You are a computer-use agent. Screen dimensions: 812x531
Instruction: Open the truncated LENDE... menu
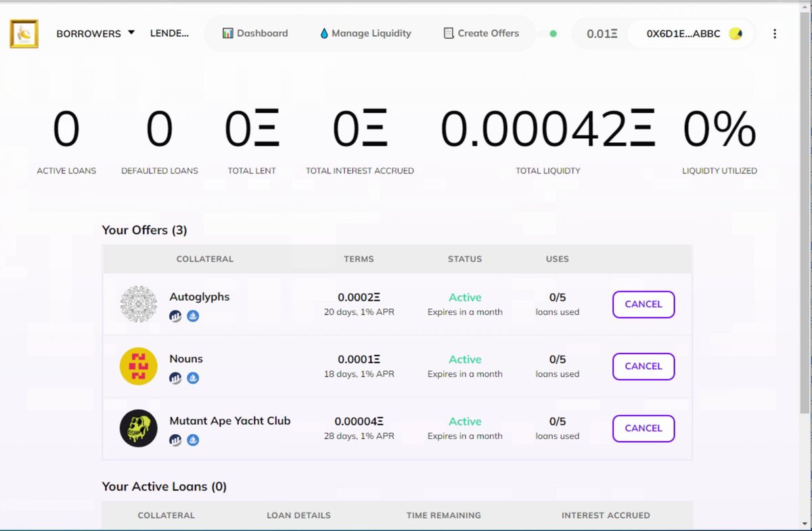point(170,33)
